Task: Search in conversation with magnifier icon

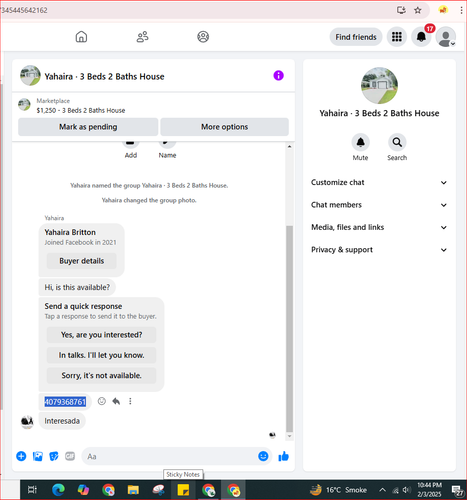Action: [x=397, y=142]
